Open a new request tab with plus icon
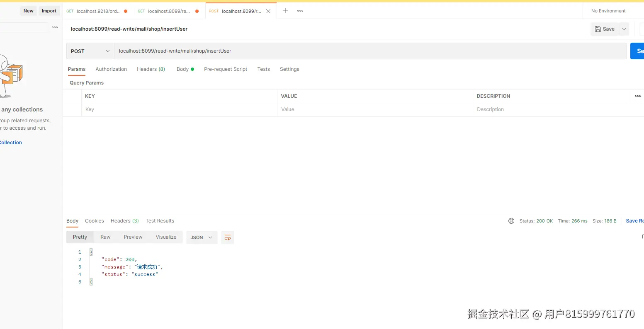The image size is (644, 329). point(285,11)
